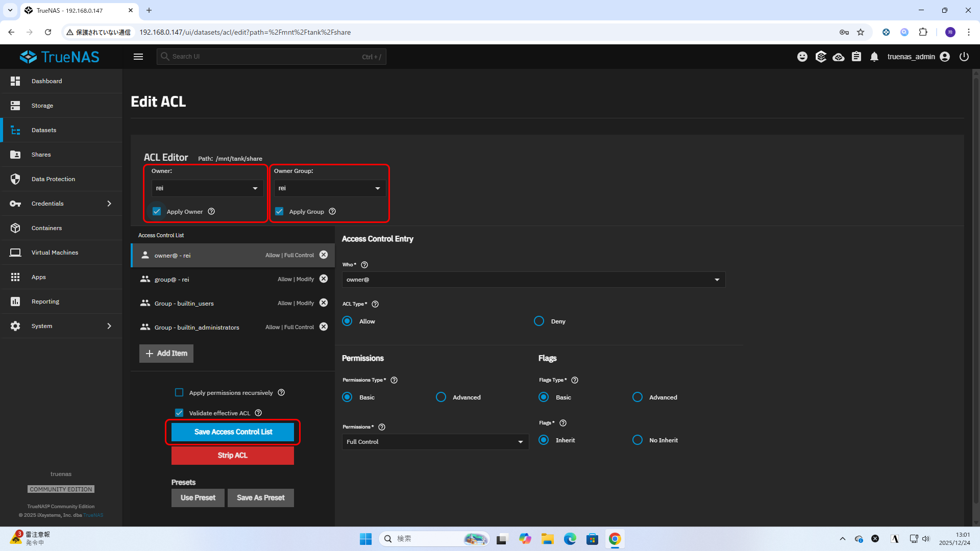
Task: Click the power icon in top bar
Action: pyautogui.click(x=964, y=57)
